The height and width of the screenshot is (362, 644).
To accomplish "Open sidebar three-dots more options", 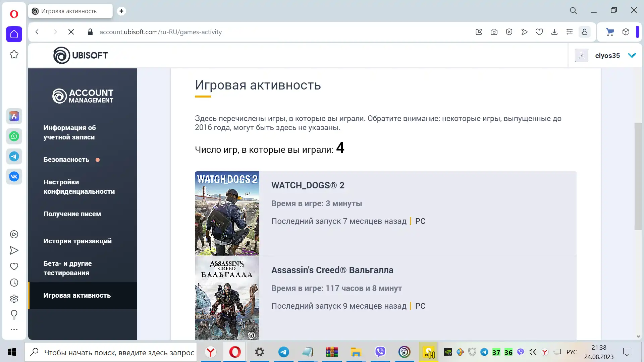I will 14,329.
